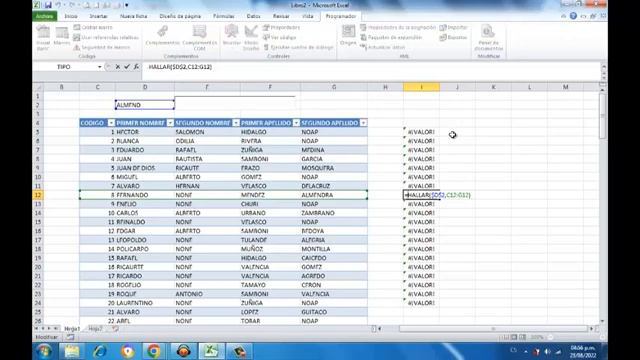Viewport: 640px width, 360px height.
Task: Click the POLICARPO name cell
Action: [x=145, y=249]
